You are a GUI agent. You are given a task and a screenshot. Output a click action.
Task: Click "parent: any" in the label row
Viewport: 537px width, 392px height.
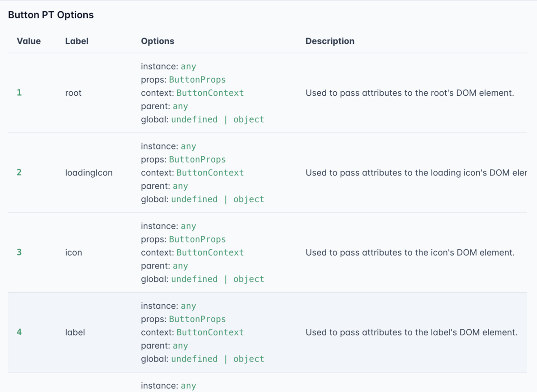tap(164, 346)
